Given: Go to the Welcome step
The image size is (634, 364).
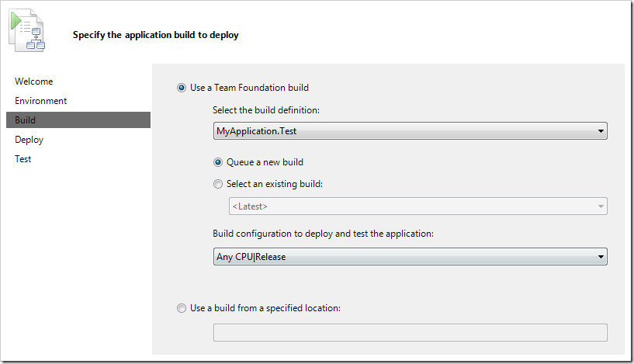Looking at the screenshot, I should [34, 81].
